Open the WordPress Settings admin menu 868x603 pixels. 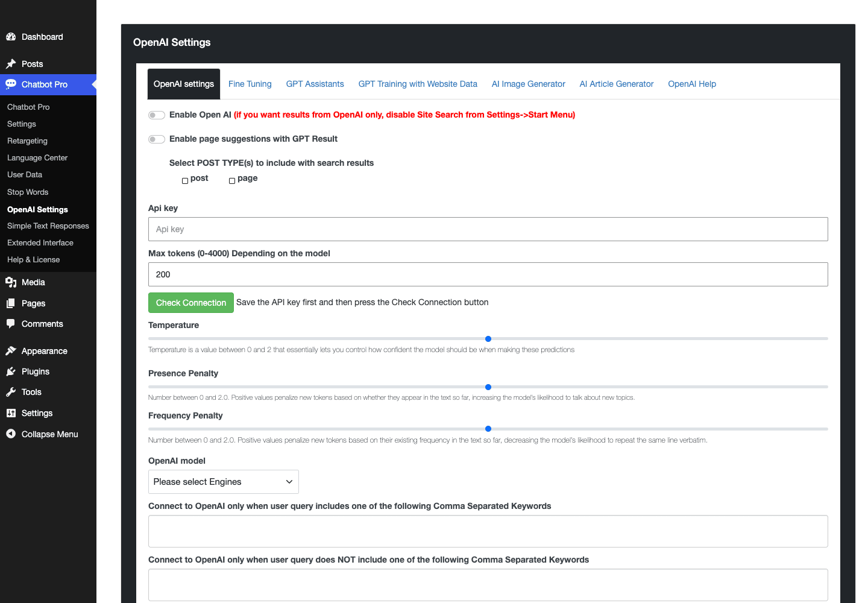click(37, 413)
